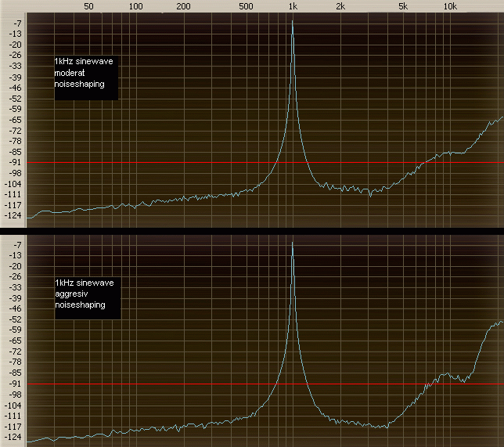Viewport: 504px width, 447px height.
Task: Click the -39 dB label of moderat graph
Action: (x=15, y=78)
